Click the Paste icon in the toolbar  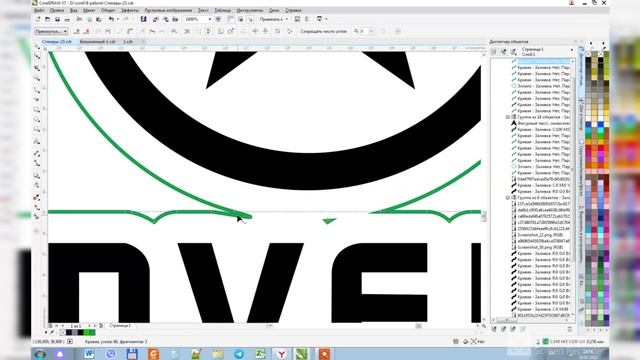[x=99, y=19]
